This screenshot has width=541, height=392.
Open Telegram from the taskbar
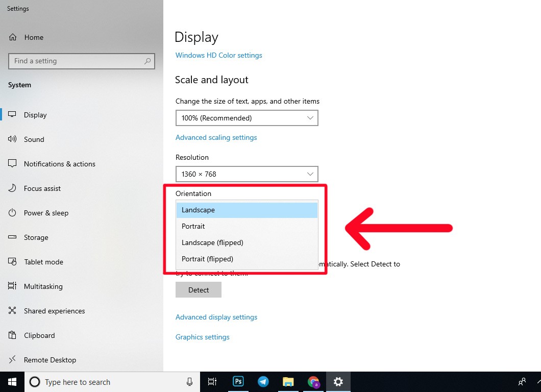pyautogui.click(x=263, y=381)
